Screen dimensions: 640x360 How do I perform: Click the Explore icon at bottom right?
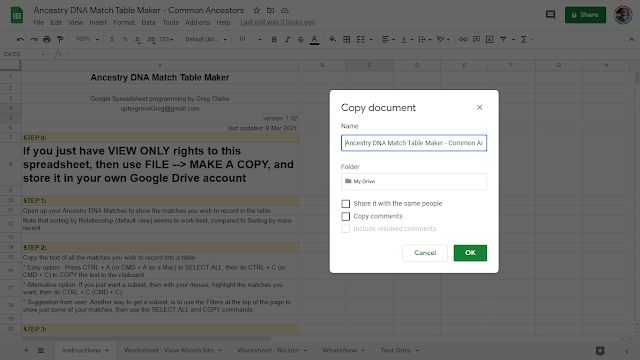pyautogui.click(x=600, y=351)
